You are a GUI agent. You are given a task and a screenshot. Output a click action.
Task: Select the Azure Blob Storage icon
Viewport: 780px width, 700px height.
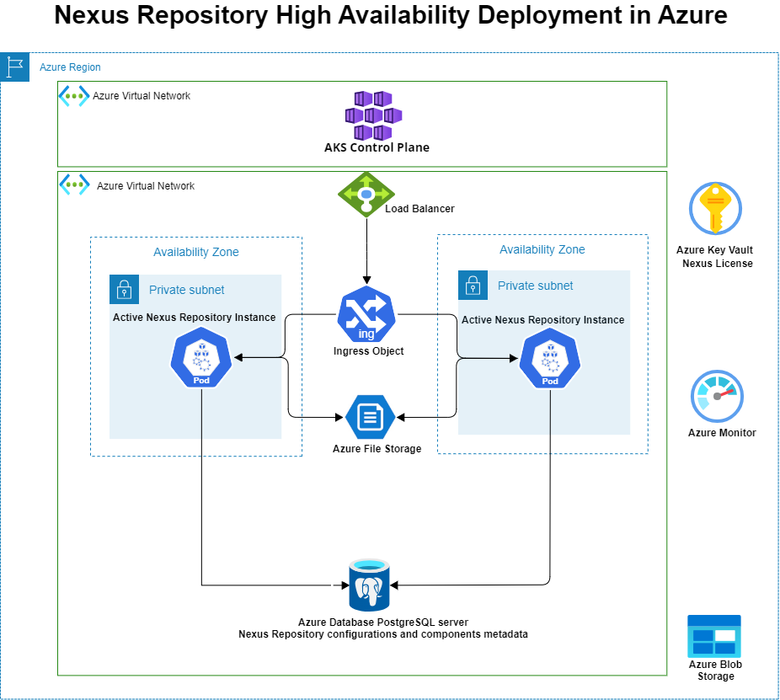714,636
